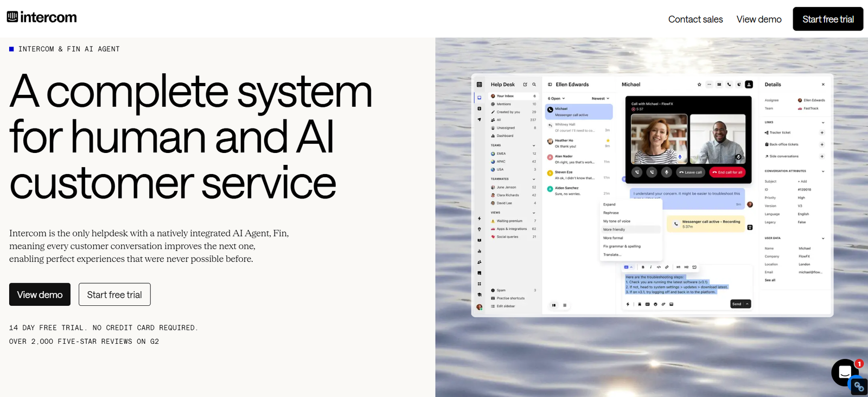Click the woman's video thumbnail in the call
The width and height of the screenshot is (868, 397).
tap(659, 139)
